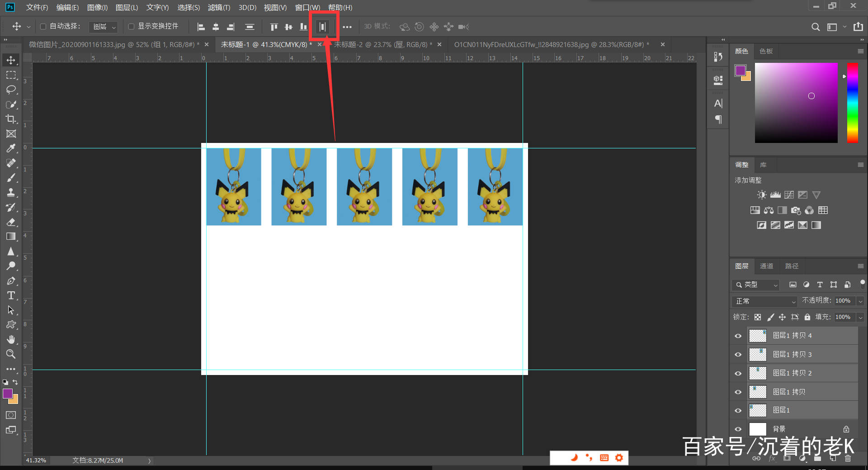Viewport: 868px width, 470px height.
Task: Select the Frame tool
Action: [x=11, y=134]
